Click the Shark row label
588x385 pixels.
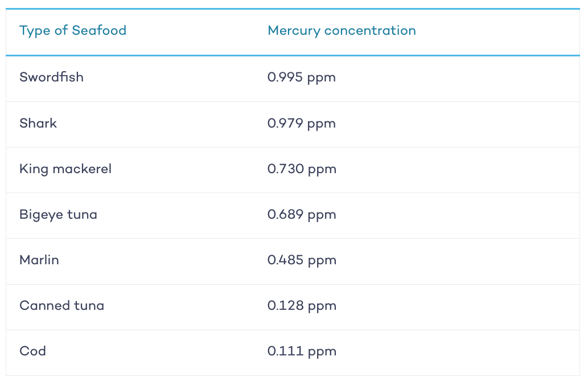38,123
